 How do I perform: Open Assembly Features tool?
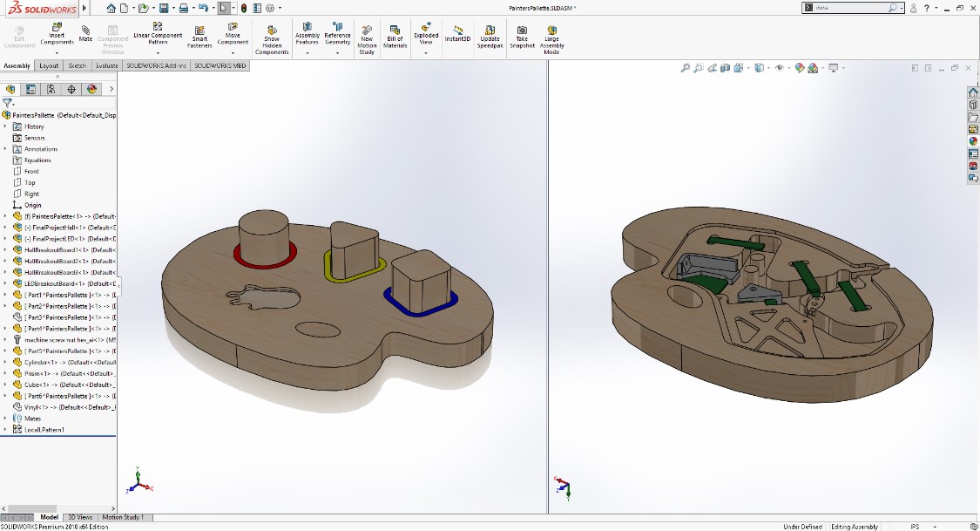pos(307,34)
